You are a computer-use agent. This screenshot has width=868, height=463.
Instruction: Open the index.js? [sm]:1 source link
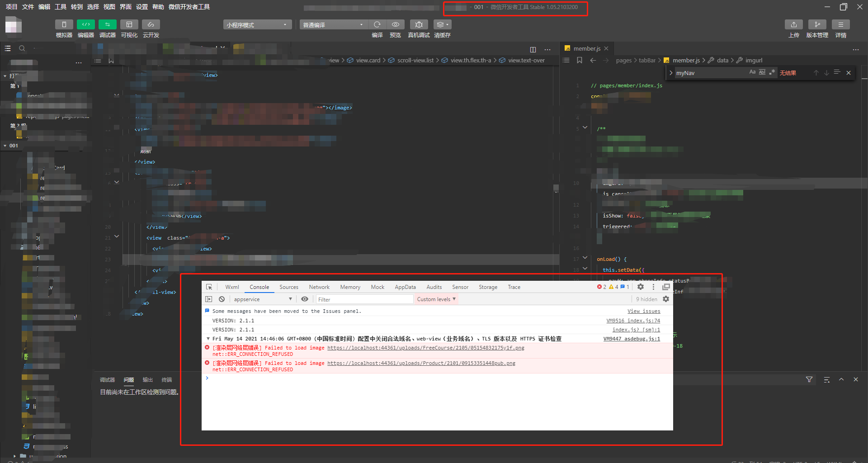(636, 330)
